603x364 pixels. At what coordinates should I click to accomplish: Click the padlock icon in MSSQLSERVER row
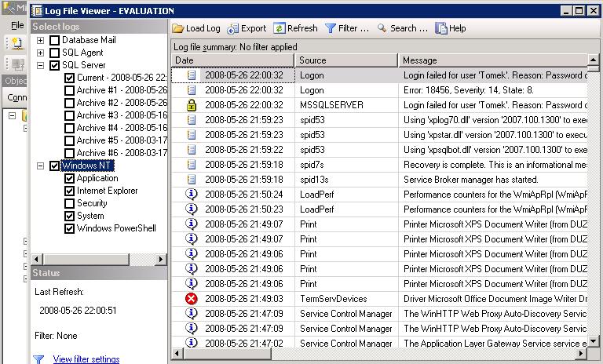(x=191, y=105)
